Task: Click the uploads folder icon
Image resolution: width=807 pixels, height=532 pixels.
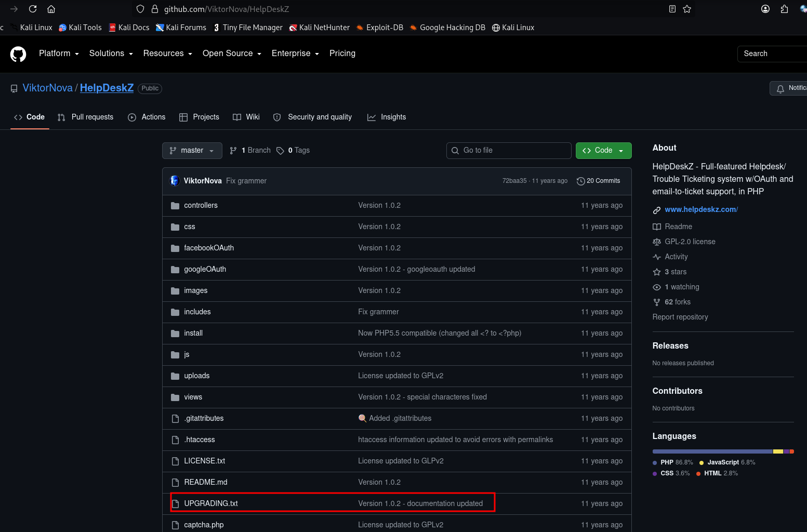Action: click(175, 376)
